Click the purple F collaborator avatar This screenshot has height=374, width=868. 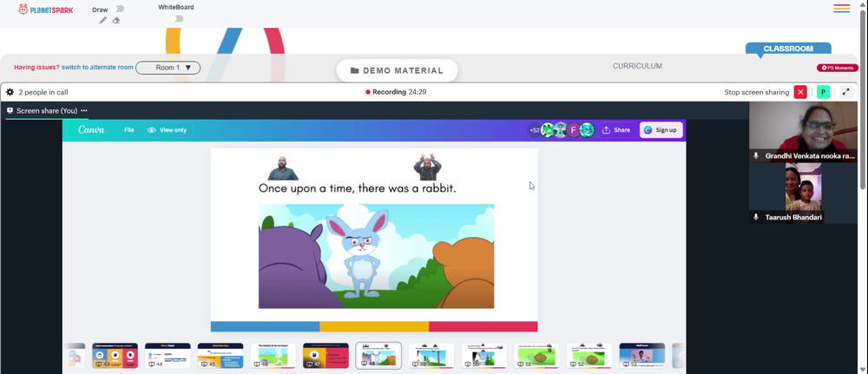(x=574, y=130)
